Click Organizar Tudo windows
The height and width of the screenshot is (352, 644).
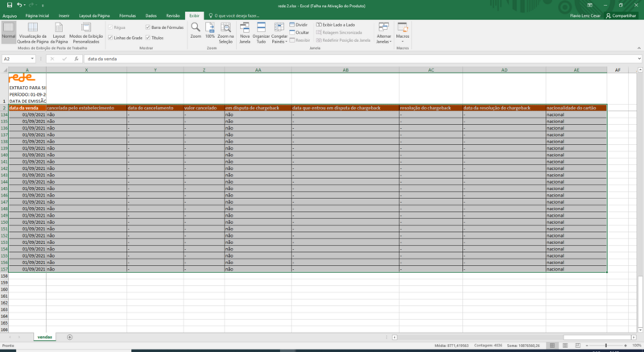coord(261,33)
